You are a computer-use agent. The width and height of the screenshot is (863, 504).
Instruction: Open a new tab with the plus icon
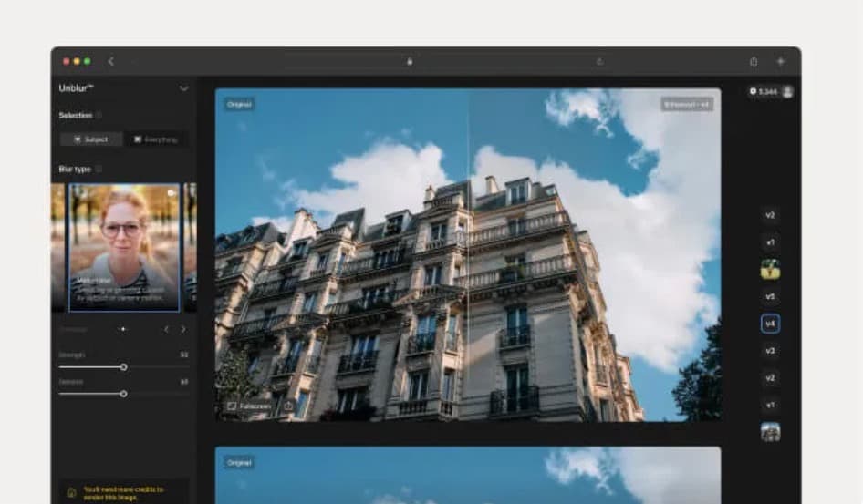[x=781, y=62]
